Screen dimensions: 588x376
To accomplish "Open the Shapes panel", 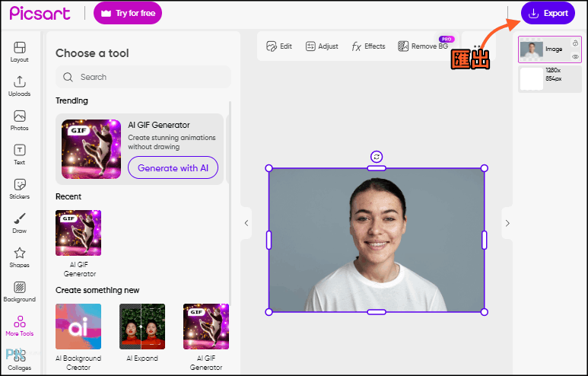I will 20,257.
